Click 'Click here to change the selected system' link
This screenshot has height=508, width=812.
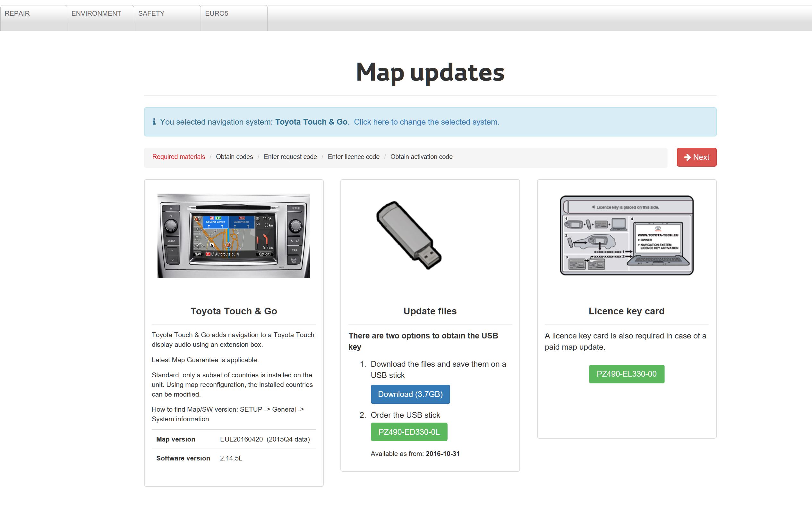click(x=426, y=122)
